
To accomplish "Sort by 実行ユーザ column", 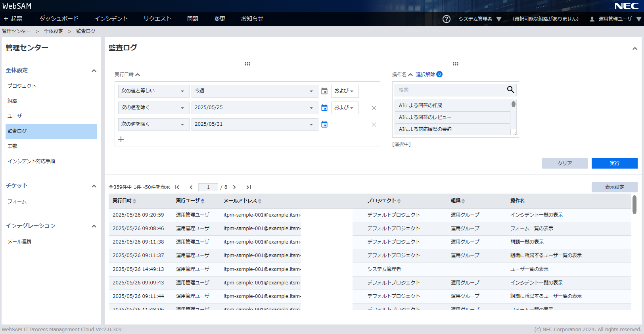I will pos(190,201).
